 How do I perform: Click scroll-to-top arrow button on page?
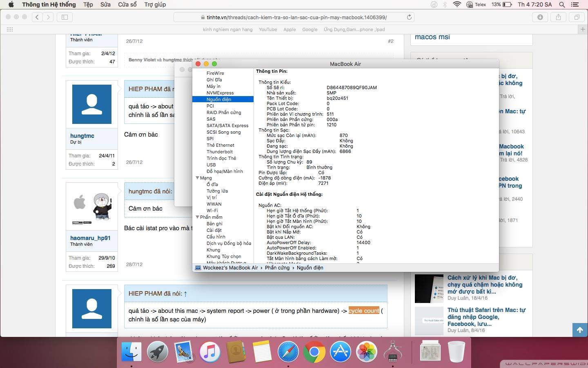[580, 330]
